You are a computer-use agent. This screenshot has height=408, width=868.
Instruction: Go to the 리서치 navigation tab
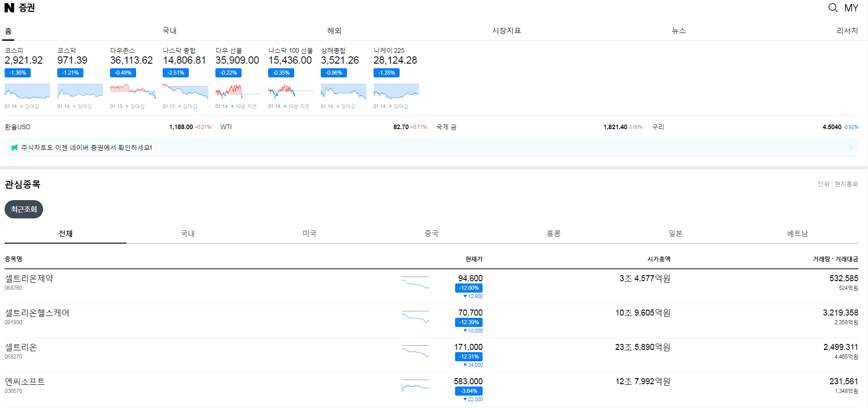coord(847,31)
